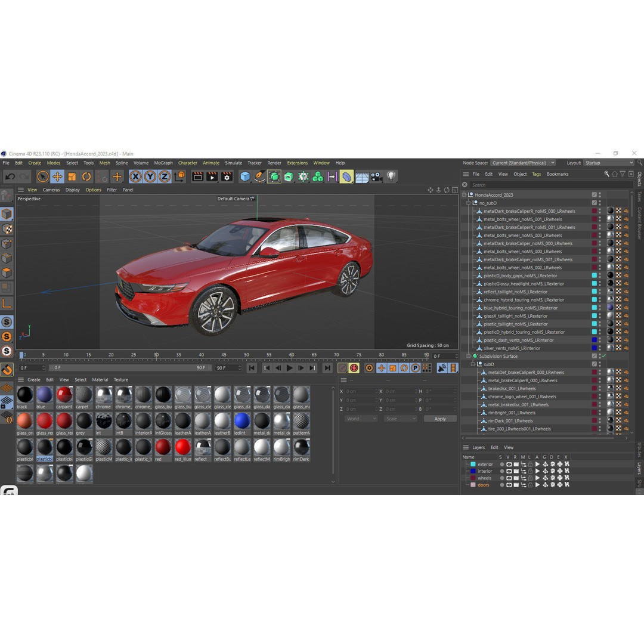This screenshot has height=644, width=644.
Task: Click the Render to Picture Viewer icon
Action: (x=212, y=177)
